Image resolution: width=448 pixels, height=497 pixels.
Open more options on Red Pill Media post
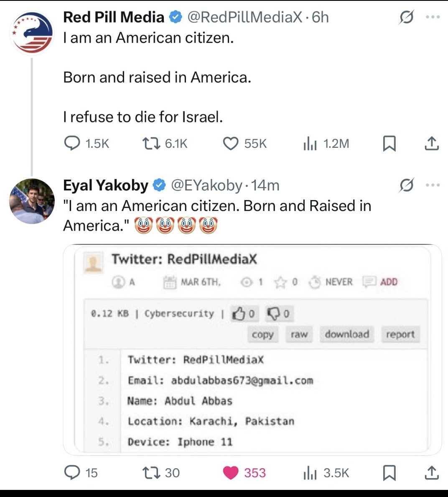tap(433, 17)
